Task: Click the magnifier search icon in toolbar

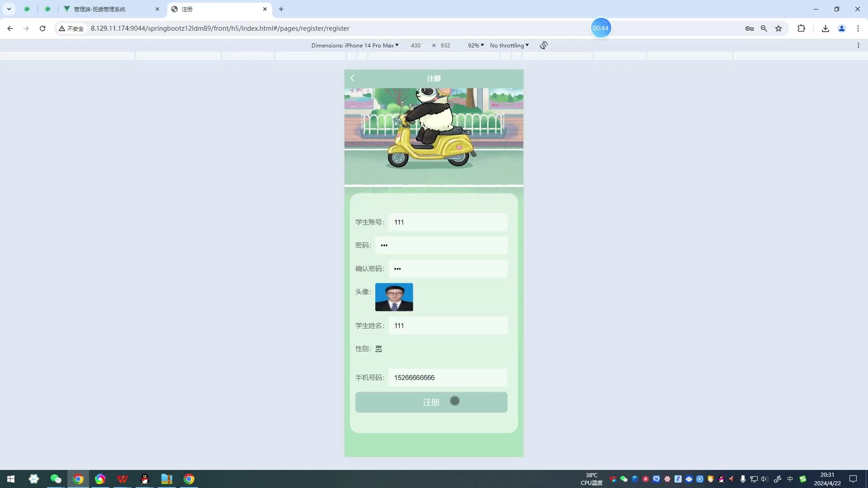Action: 764,28
